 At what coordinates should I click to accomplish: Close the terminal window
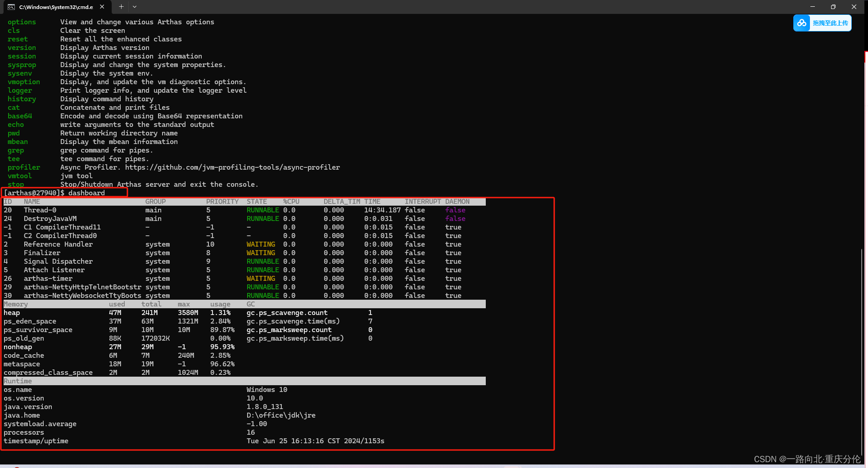pos(854,7)
